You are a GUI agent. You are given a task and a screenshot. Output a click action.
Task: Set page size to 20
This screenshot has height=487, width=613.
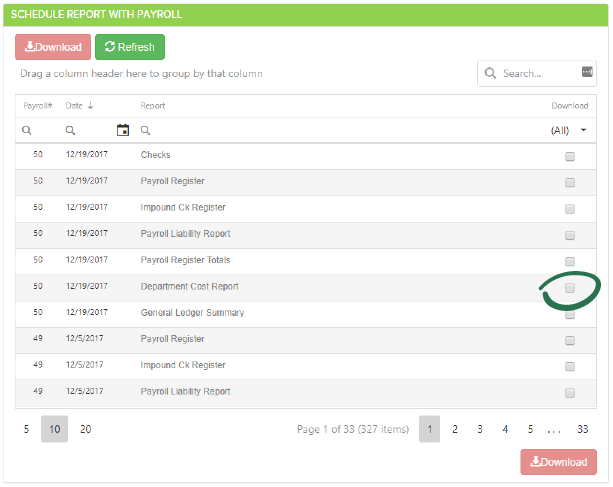point(86,429)
